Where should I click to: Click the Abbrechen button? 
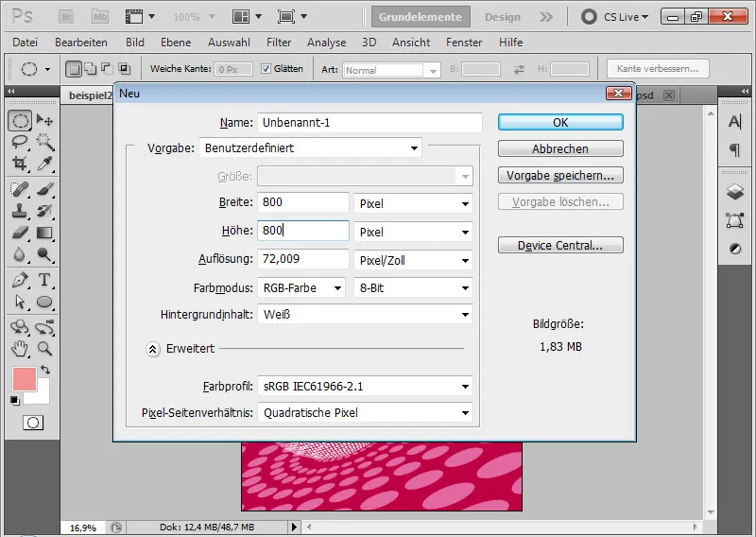(x=560, y=148)
